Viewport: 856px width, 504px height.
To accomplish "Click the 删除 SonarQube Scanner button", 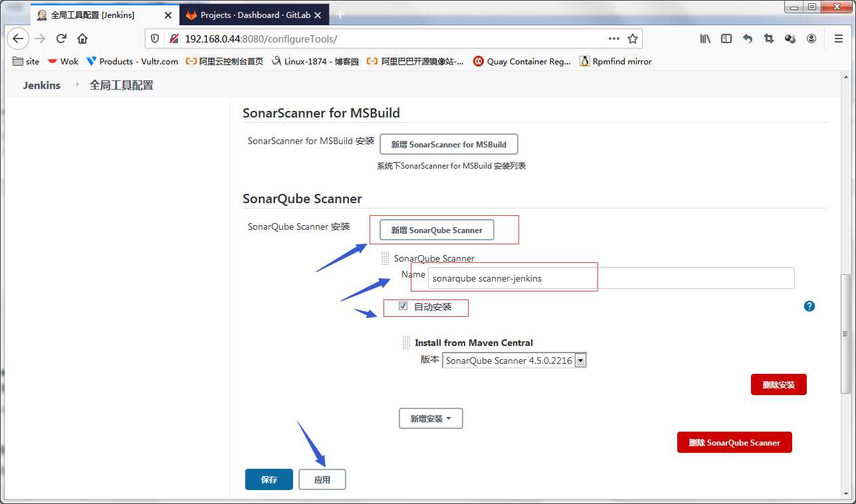I will [x=734, y=442].
